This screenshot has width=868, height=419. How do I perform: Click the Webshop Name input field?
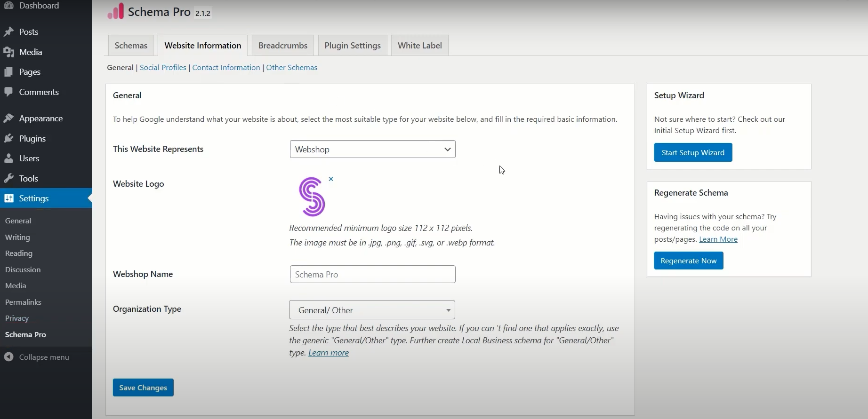(372, 274)
